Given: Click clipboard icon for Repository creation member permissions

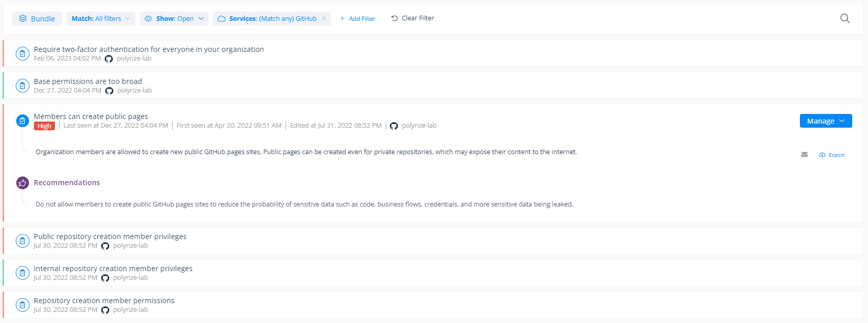Looking at the screenshot, I should click(22, 305).
